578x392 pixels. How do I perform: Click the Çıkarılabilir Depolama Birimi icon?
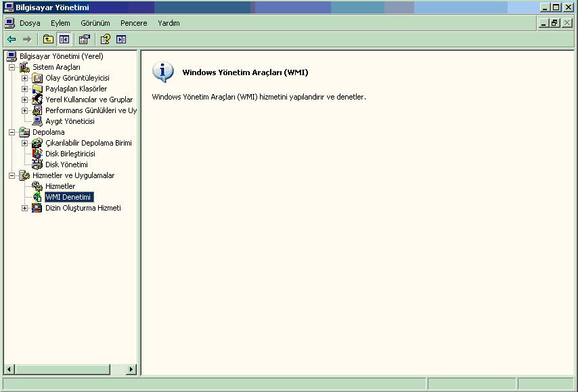37,143
